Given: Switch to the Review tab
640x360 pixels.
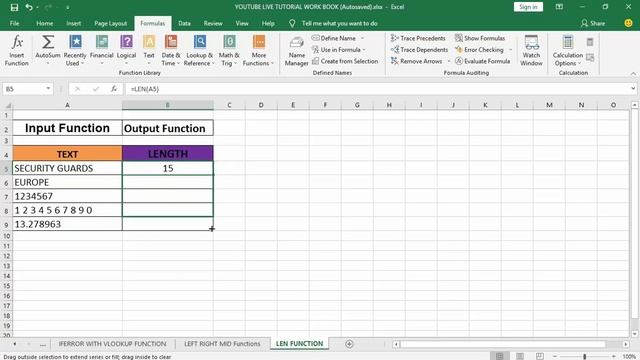Looking at the screenshot, I should pyautogui.click(x=213, y=23).
